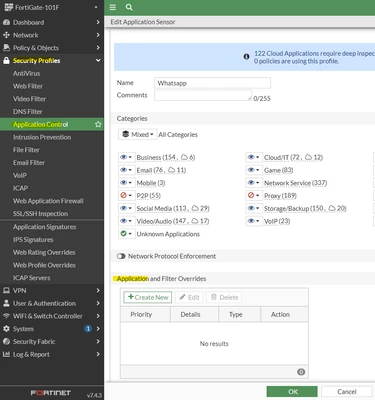Image resolution: width=375 pixels, height=400 pixels.
Task: Open action dropdown for Video/Audio
Action: (126, 221)
